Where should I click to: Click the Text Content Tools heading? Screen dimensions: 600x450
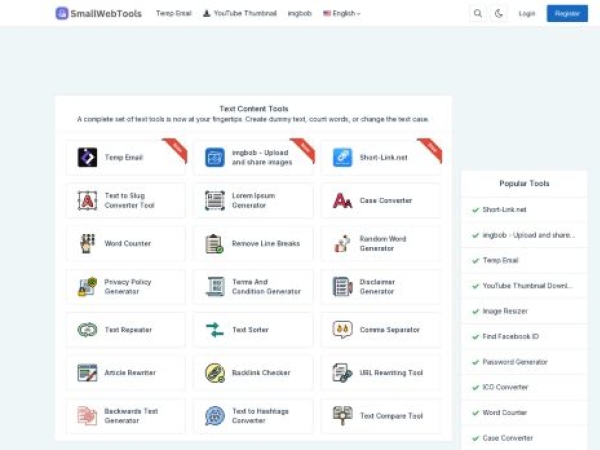click(x=254, y=109)
